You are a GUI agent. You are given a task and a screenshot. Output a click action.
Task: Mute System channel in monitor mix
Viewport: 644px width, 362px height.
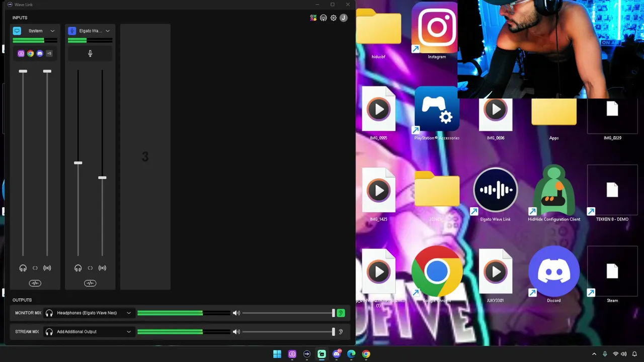(23, 268)
